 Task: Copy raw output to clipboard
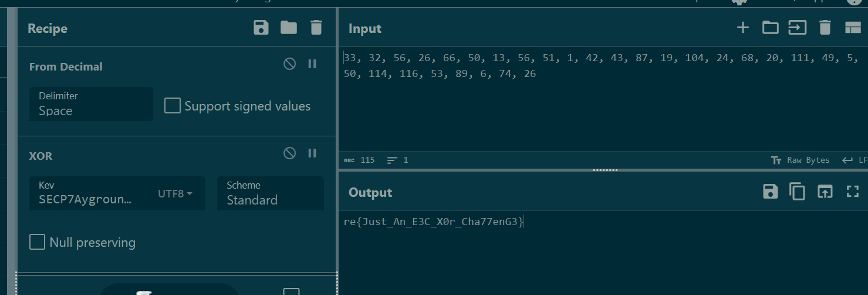pos(797,192)
